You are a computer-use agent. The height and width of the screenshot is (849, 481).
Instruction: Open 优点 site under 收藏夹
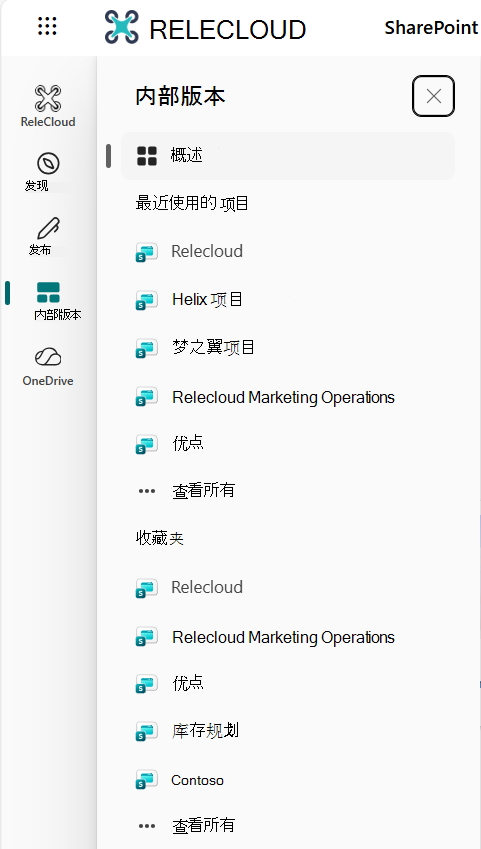188,683
